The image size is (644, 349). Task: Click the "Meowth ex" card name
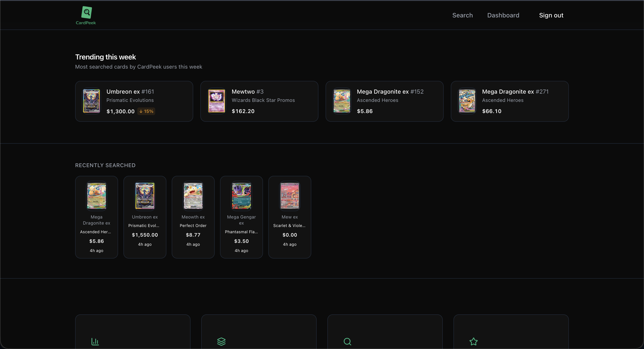[x=193, y=217]
